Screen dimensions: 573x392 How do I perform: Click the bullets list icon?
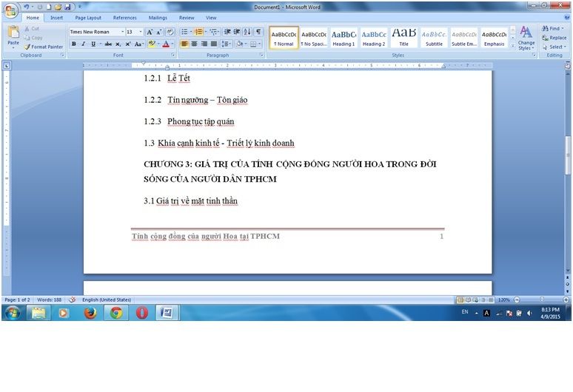tap(184, 32)
